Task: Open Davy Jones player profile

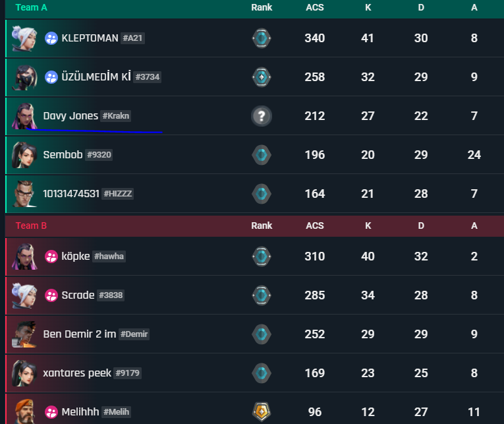Action: (x=70, y=116)
